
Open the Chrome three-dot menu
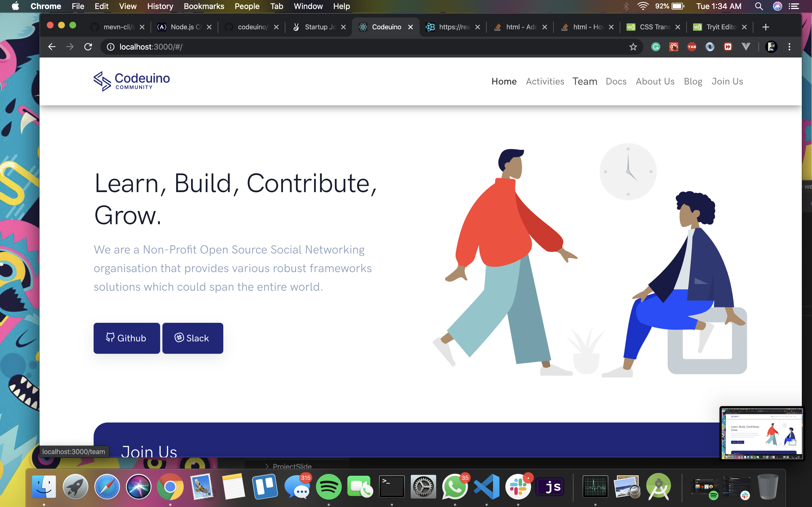click(x=789, y=47)
